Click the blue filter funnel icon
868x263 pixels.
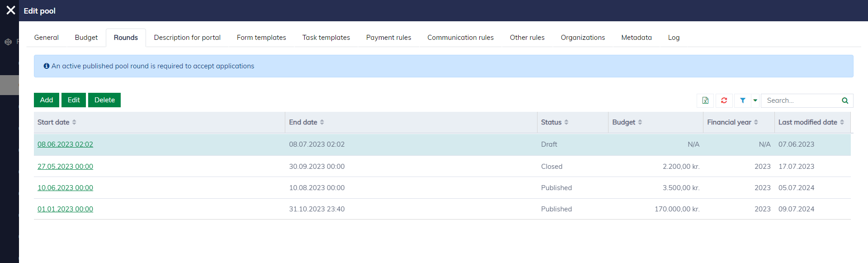(742, 100)
